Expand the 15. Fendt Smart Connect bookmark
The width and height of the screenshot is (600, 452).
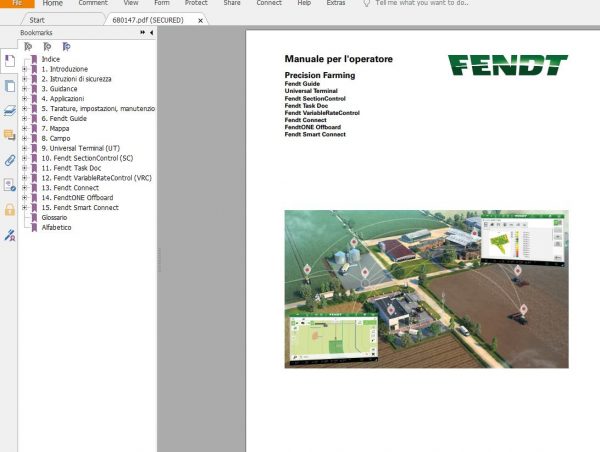pyautogui.click(x=24, y=207)
